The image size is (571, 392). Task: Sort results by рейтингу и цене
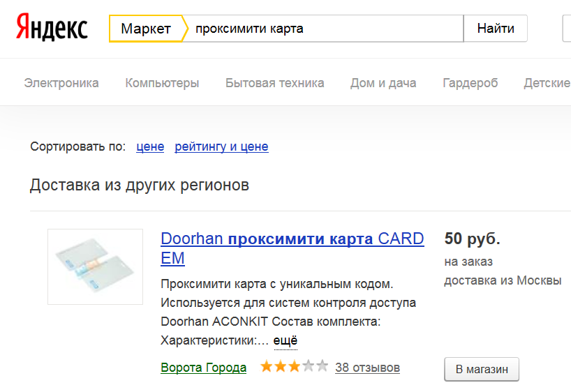coord(221,146)
